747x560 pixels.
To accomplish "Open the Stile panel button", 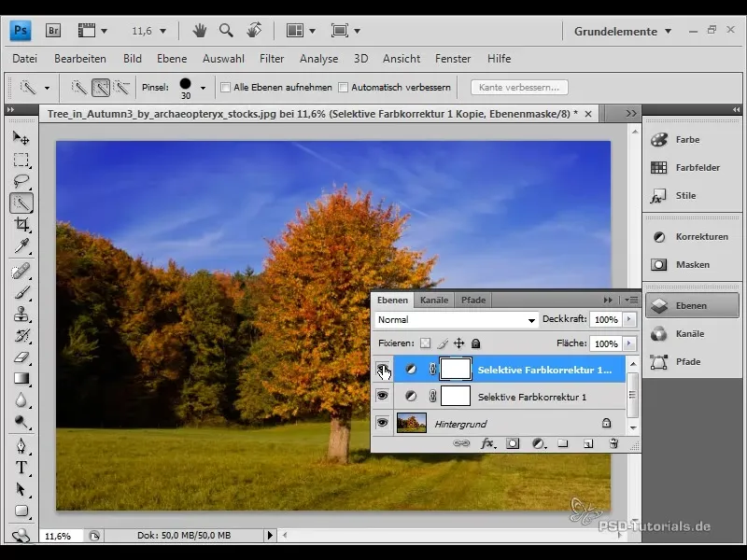I will 692,196.
